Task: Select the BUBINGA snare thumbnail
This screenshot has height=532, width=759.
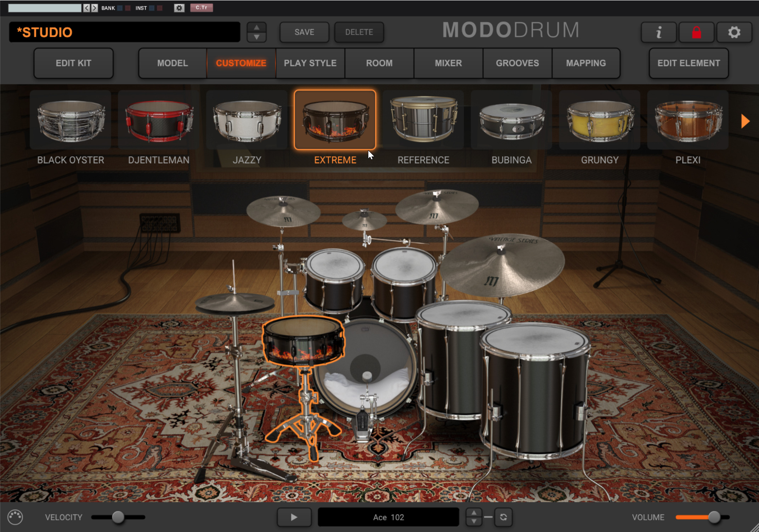Action: pos(511,120)
